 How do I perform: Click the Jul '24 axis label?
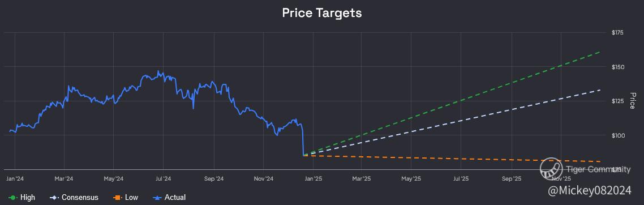[164, 178]
